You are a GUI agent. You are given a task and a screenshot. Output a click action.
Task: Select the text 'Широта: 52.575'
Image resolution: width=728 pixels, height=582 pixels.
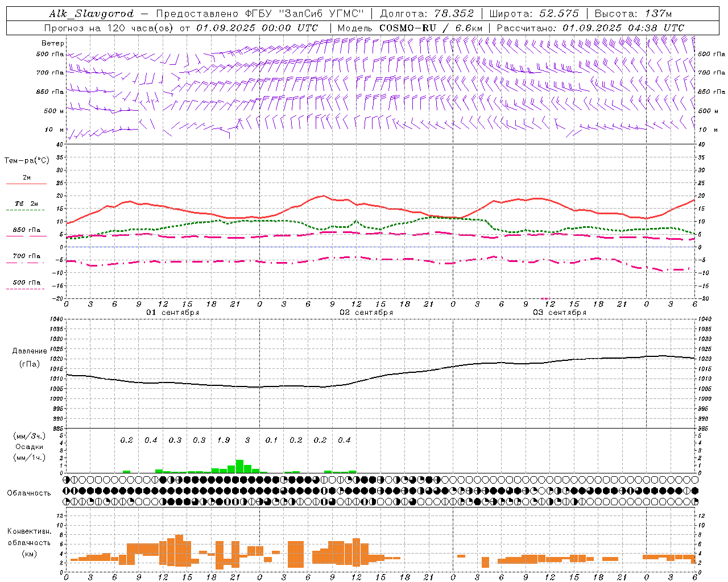(534, 14)
